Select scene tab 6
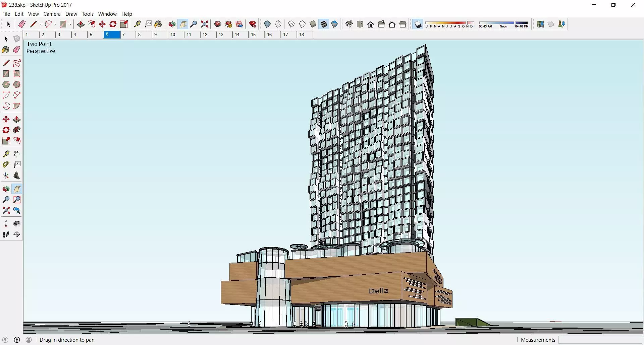 pos(112,34)
